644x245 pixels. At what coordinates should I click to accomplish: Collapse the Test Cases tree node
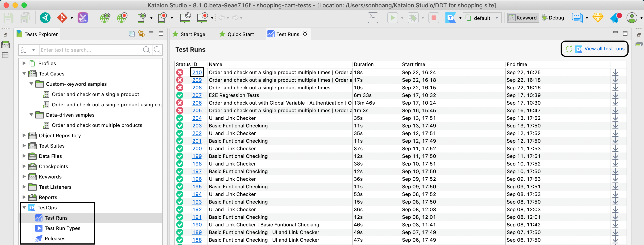click(24, 74)
